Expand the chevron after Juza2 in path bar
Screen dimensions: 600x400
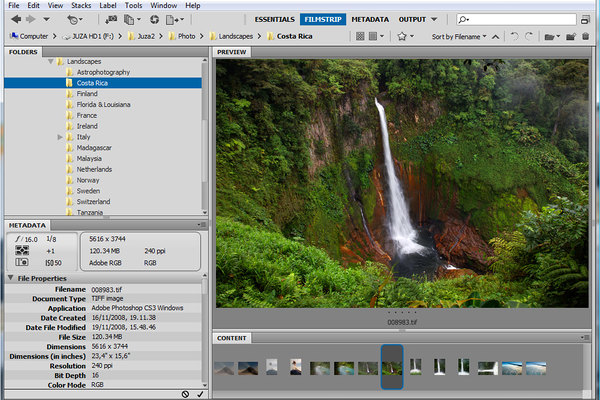[161, 36]
